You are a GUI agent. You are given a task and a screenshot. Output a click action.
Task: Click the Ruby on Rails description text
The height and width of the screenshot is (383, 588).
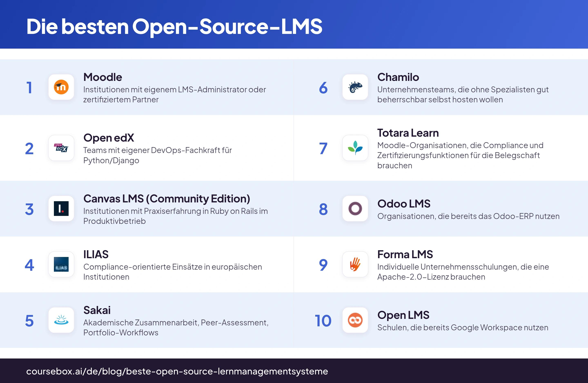coord(176,216)
